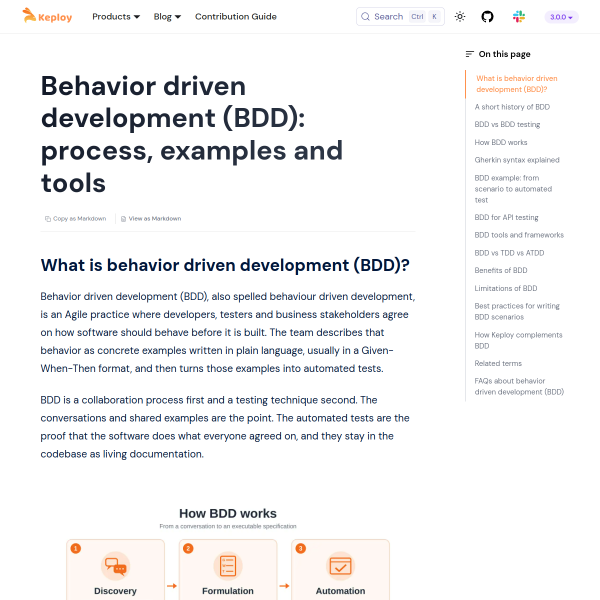
Task: Jump to BDD vs BDD testing
Action: (x=507, y=124)
